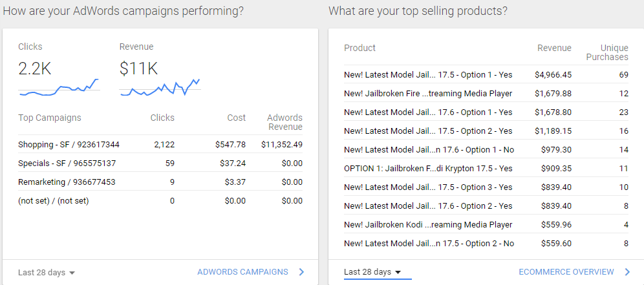Expand AdWords card Last 28 days dropdown
Image resolution: width=644 pixels, height=285 pixels.
pyautogui.click(x=47, y=273)
